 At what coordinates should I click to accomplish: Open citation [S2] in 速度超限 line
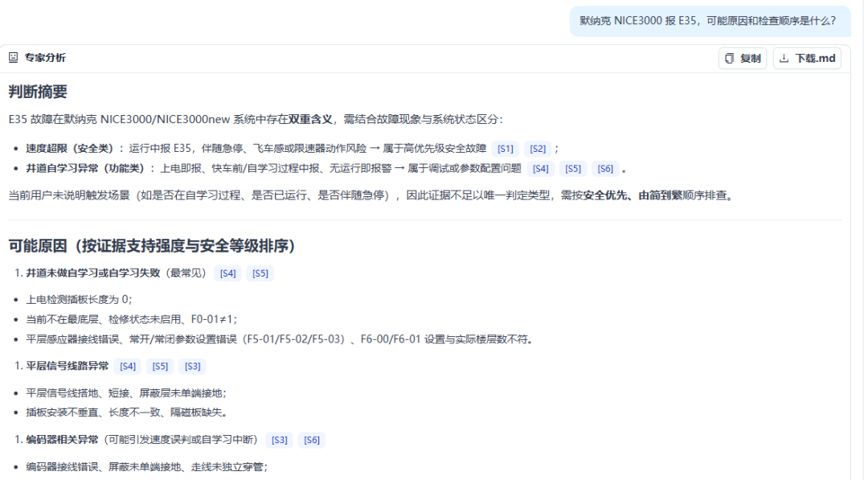pos(538,149)
